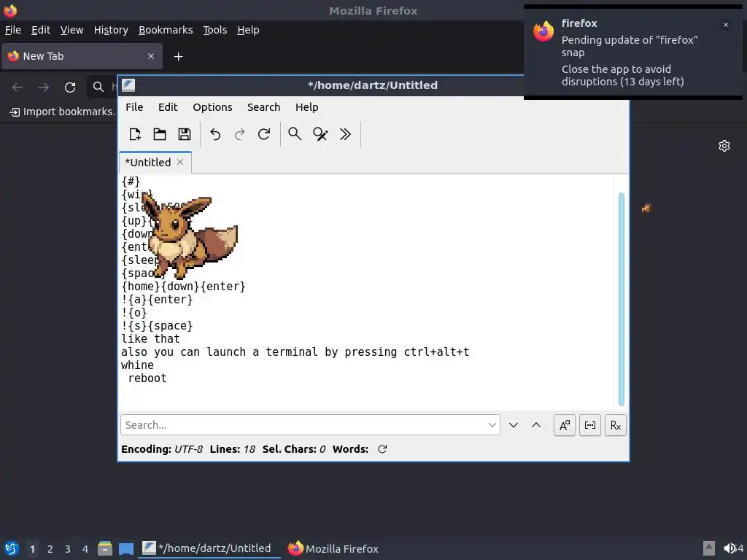The image size is (747, 560).
Task: Open the editor's File menu
Action: 134,107
